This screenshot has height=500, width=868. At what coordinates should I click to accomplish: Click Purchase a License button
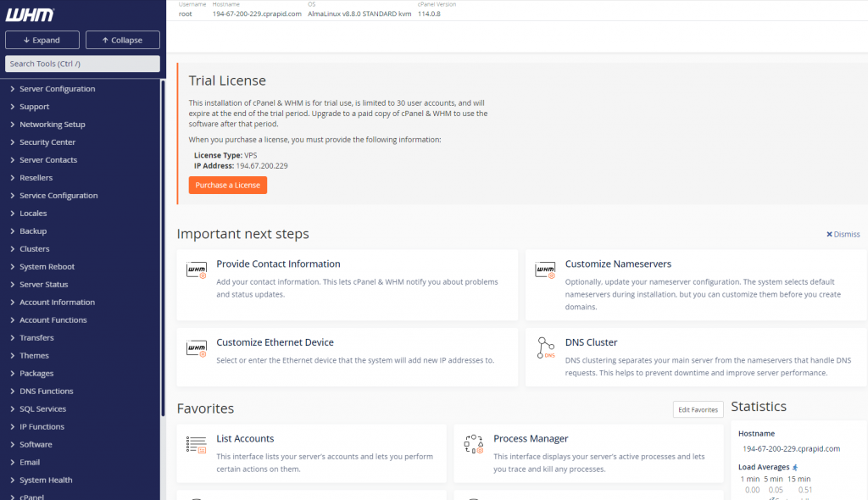[x=227, y=185]
